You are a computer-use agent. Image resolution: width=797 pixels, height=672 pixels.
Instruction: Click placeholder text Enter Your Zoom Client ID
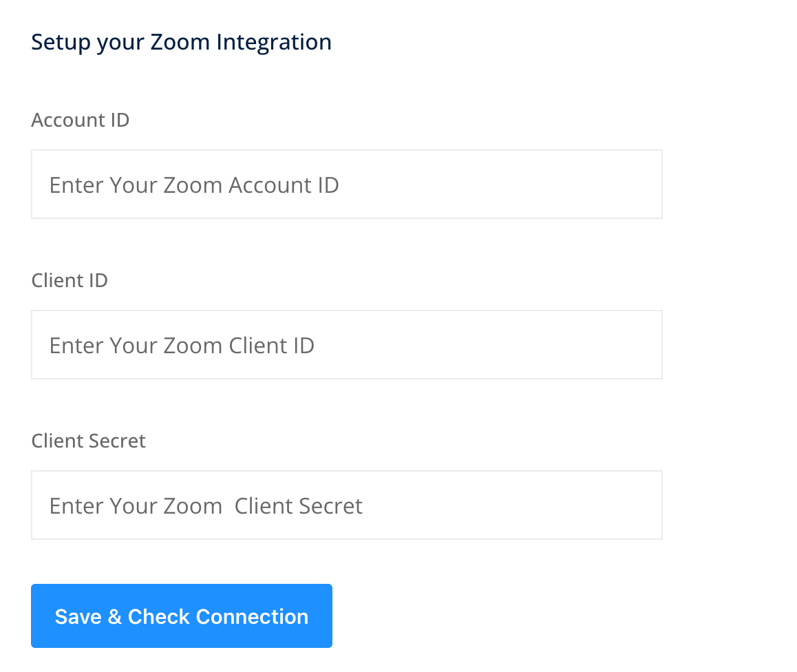coord(182,346)
